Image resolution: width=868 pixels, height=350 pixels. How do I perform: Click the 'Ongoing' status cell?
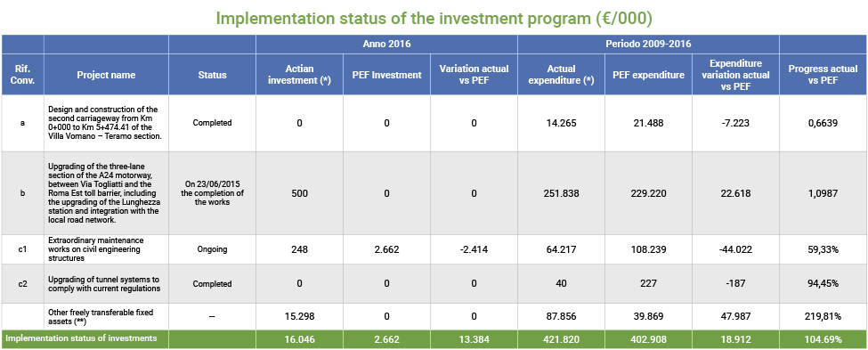coord(212,249)
